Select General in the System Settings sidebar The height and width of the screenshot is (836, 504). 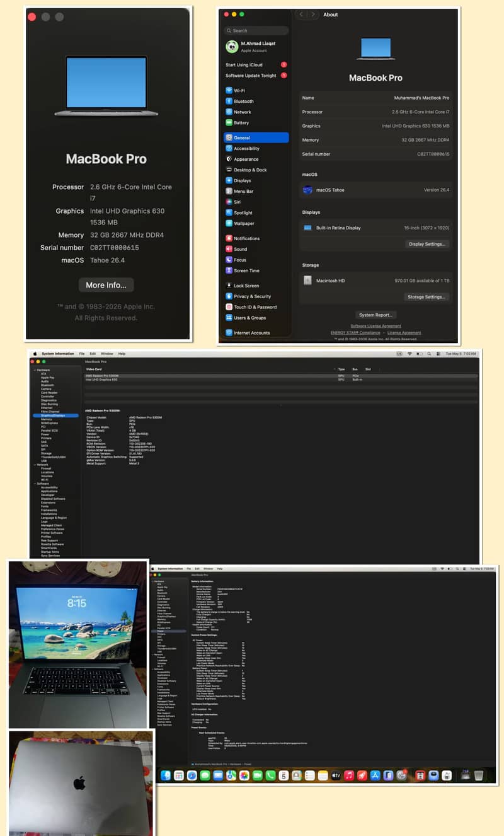coord(256,137)
